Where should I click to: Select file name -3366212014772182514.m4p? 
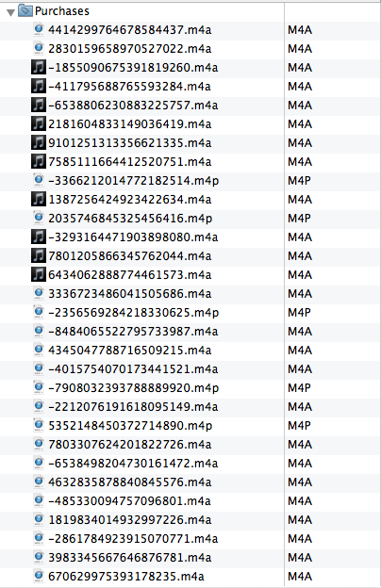133,181
